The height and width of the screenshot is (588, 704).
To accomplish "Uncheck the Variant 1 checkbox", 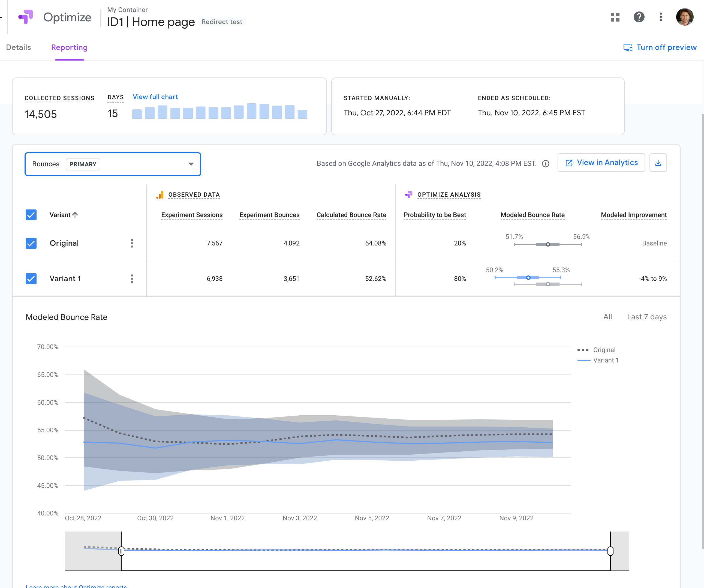I will pyautogui.click(x=31, y=279).
